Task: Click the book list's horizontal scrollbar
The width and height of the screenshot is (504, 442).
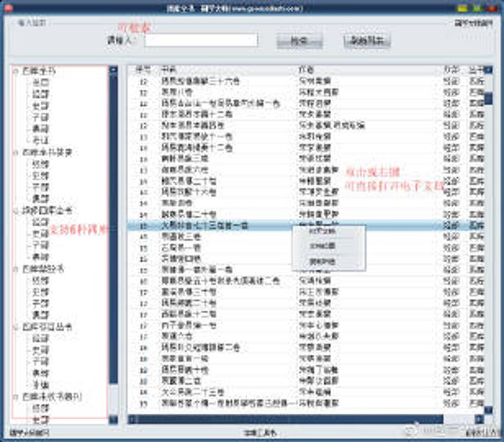Action: 295,418
